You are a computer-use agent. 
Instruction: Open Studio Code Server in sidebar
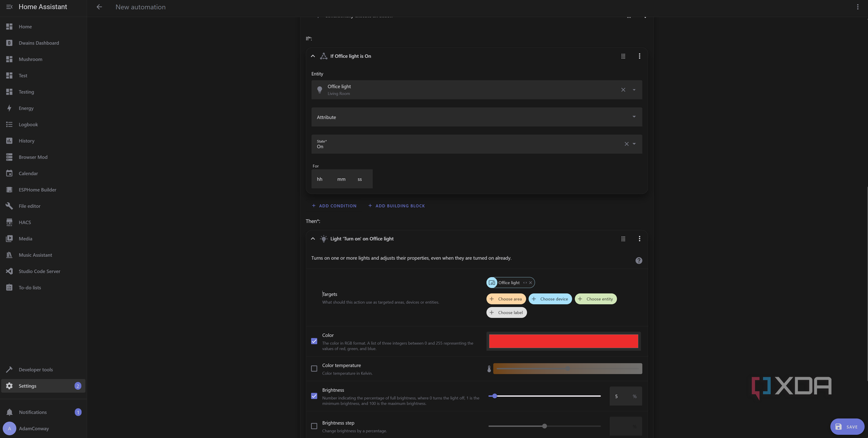pos(43,271)
